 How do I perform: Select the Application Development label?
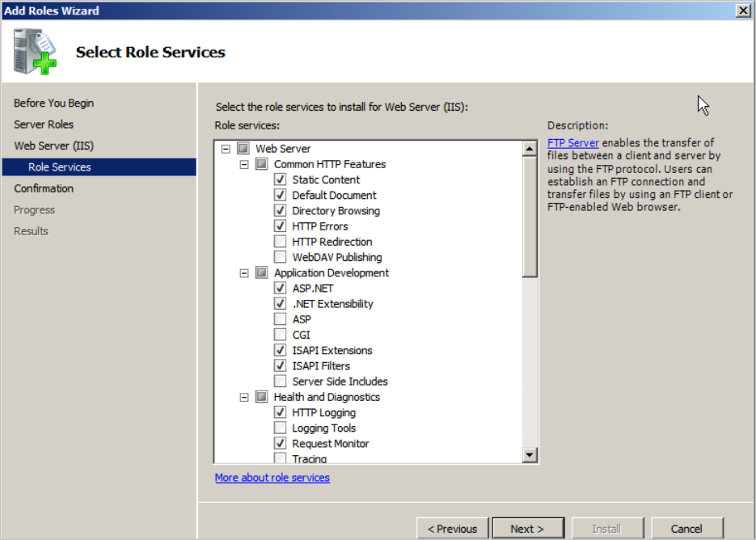coord(332,272)
